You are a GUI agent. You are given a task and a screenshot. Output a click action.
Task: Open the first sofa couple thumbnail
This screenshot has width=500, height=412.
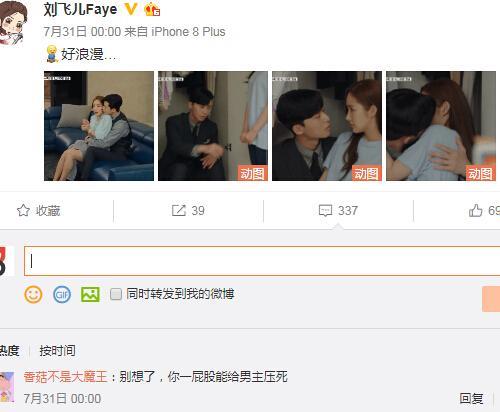[x=99, y=126]
